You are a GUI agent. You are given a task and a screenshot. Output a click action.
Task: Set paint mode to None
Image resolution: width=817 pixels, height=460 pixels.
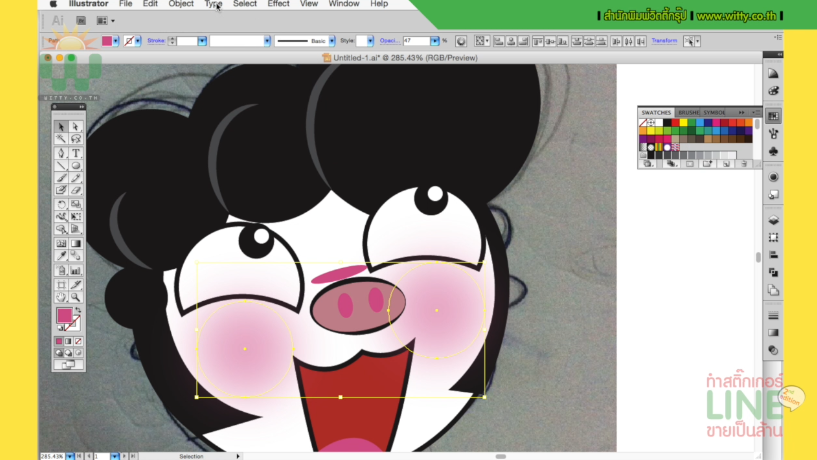click(78, 341)
